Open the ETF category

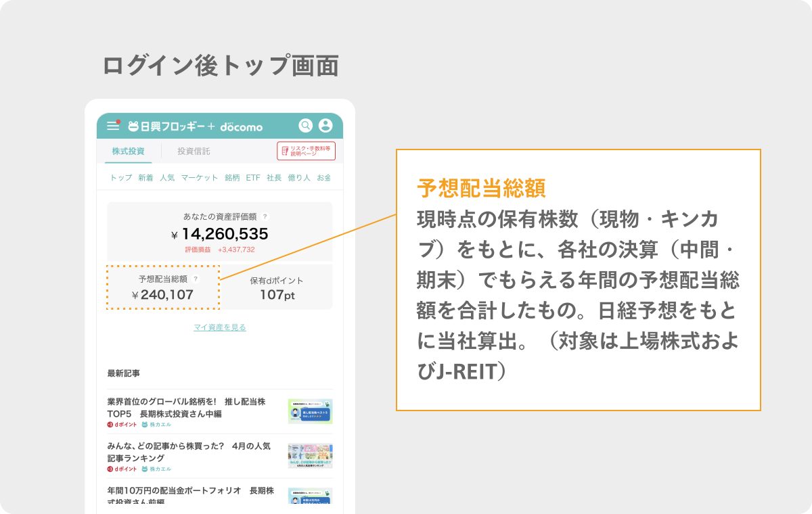pyautogui.click(x=252, y=178)
